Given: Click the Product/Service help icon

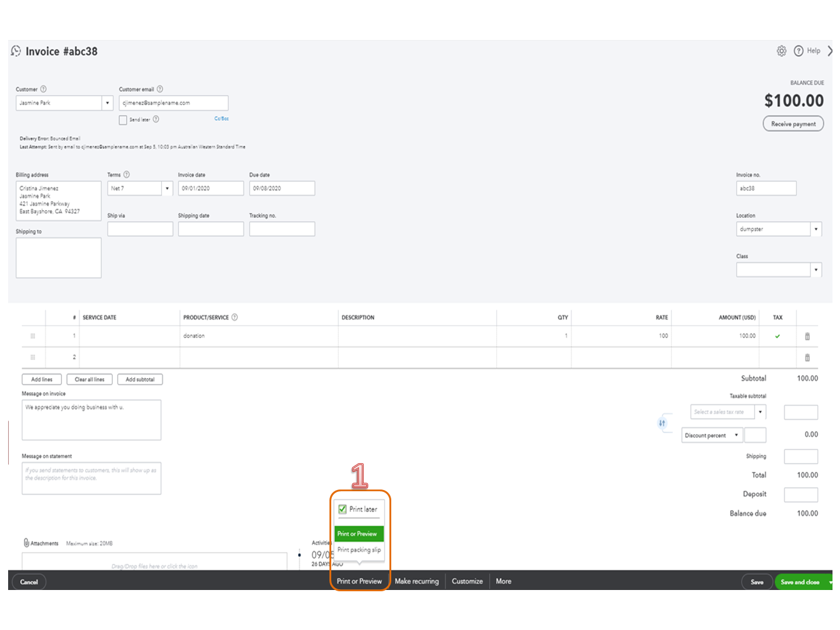Looking at the screenshot, I should [234, 317].
